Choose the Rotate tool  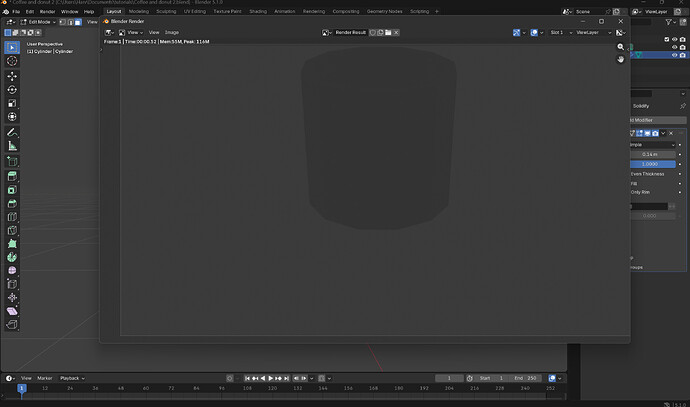coord(12,90)
